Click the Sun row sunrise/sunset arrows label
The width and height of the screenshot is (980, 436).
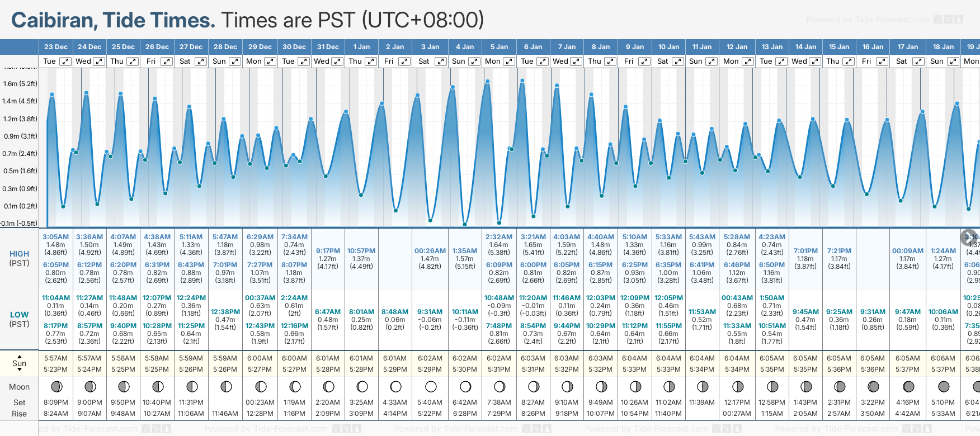[20, 363]
